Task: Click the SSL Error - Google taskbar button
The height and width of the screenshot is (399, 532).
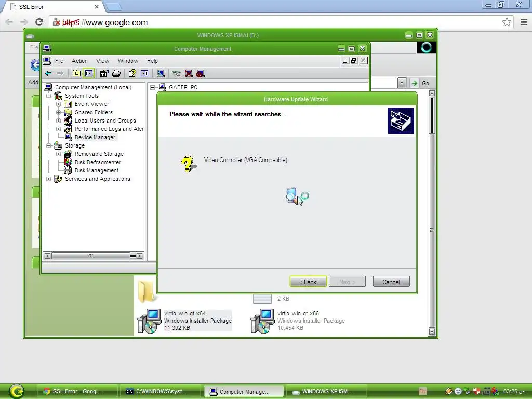Action: pos(77,391)
